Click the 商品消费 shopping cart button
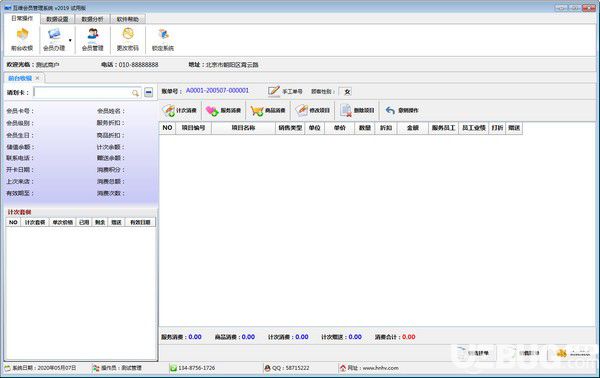Image resolution: width=600 pixels, height=378 pixels. click(x=268, y=111)
